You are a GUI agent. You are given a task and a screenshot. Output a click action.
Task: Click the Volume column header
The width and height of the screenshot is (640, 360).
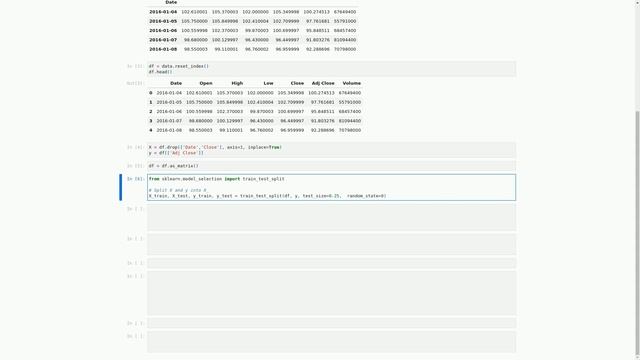[351, 83]
